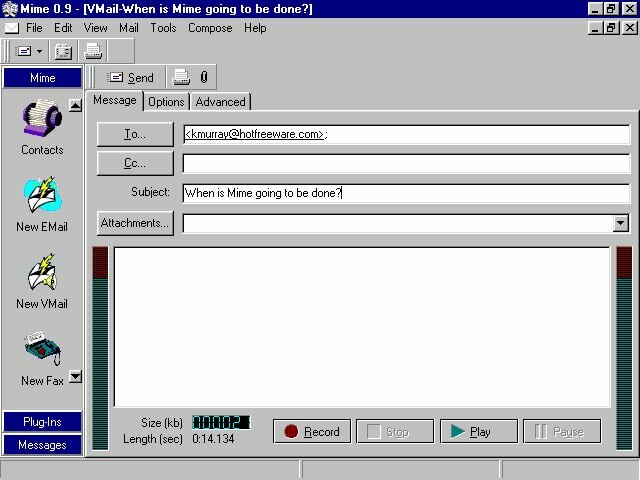Switch to the Options tab
The height and width of the screenshot is (480, 640).
tap(166, 102)
